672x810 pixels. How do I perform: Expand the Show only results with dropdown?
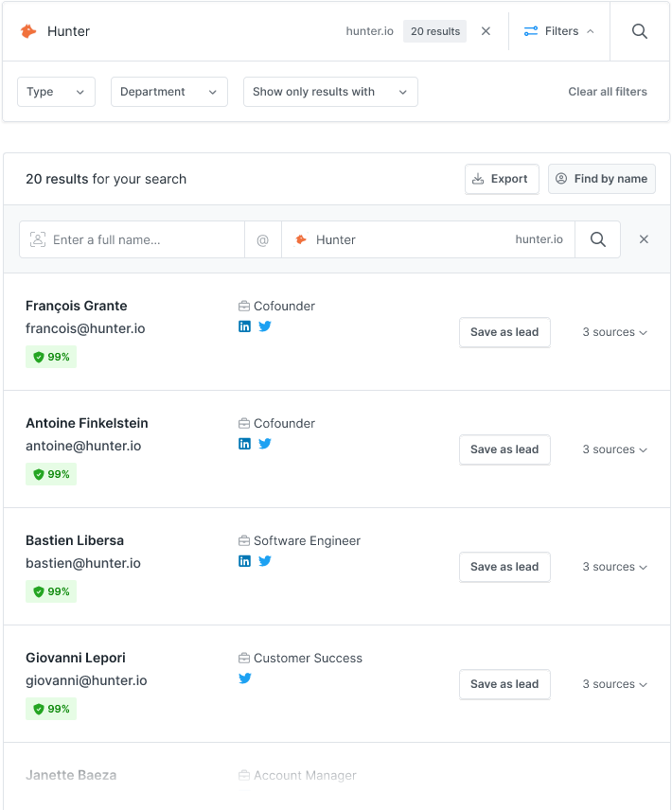(329, 92)
